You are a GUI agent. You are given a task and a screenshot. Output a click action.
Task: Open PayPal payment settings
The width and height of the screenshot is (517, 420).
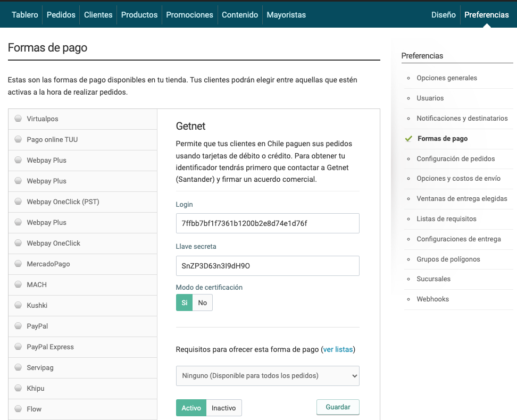83,327
